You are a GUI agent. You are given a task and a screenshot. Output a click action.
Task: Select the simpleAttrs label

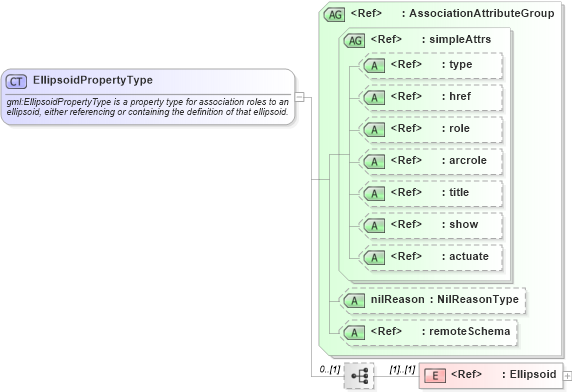point(460,39)
